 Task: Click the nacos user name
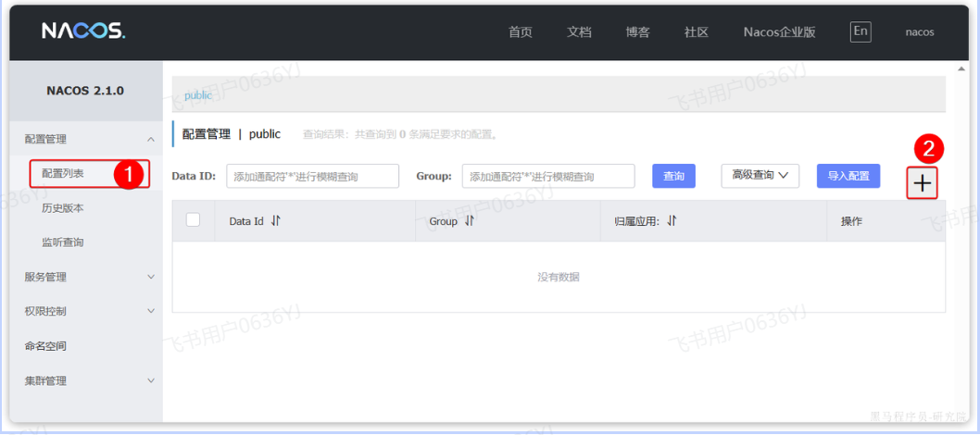click(920, 32)
